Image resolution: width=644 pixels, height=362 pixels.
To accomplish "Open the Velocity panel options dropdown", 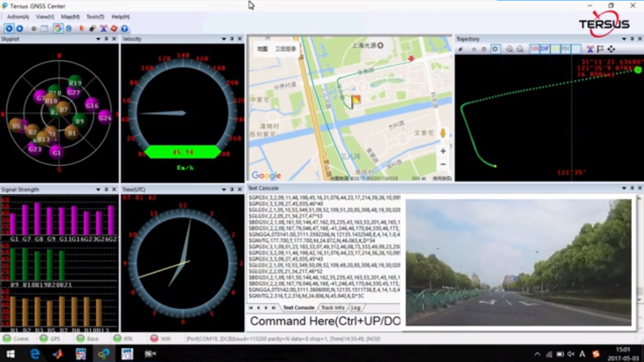I will coord(223,39).
